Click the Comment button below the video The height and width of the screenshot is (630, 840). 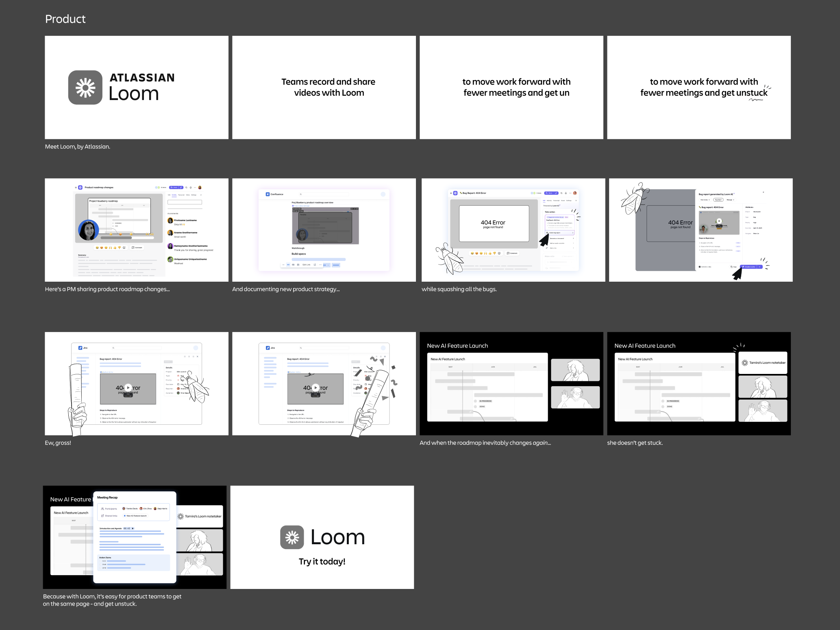pos(137,248)
